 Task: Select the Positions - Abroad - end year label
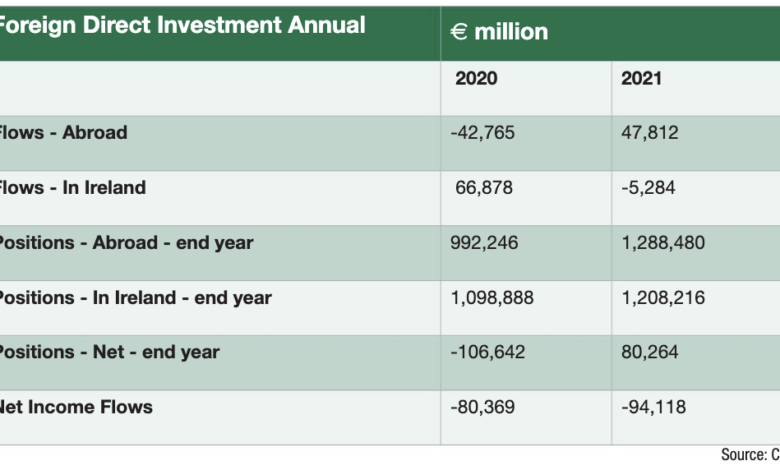pos(125,242)
